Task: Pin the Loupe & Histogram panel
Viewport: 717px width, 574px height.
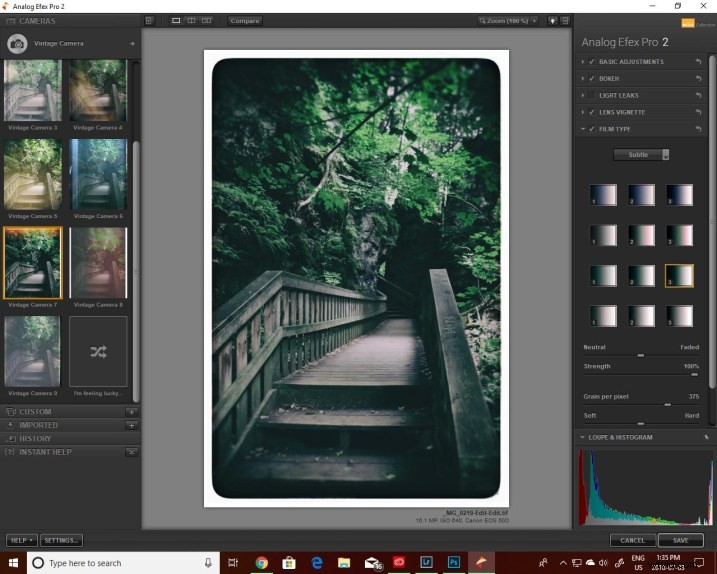Action: [x=706, y=437]
